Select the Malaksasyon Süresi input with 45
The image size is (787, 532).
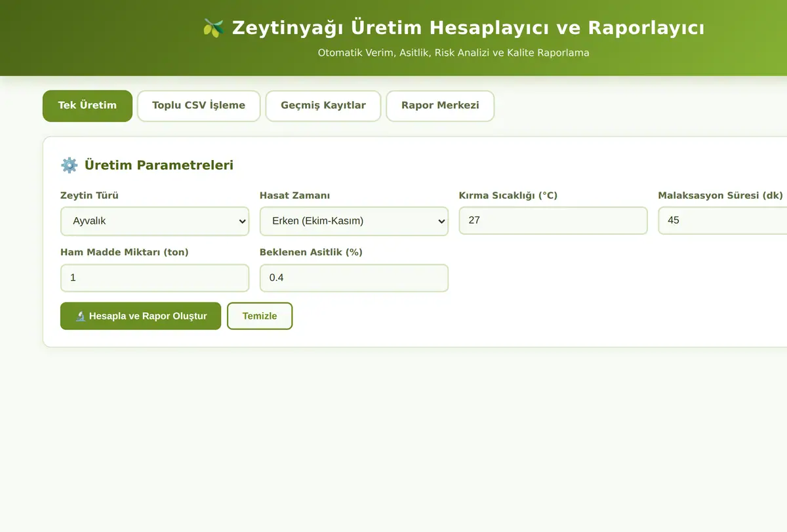[x=723, y=220]
